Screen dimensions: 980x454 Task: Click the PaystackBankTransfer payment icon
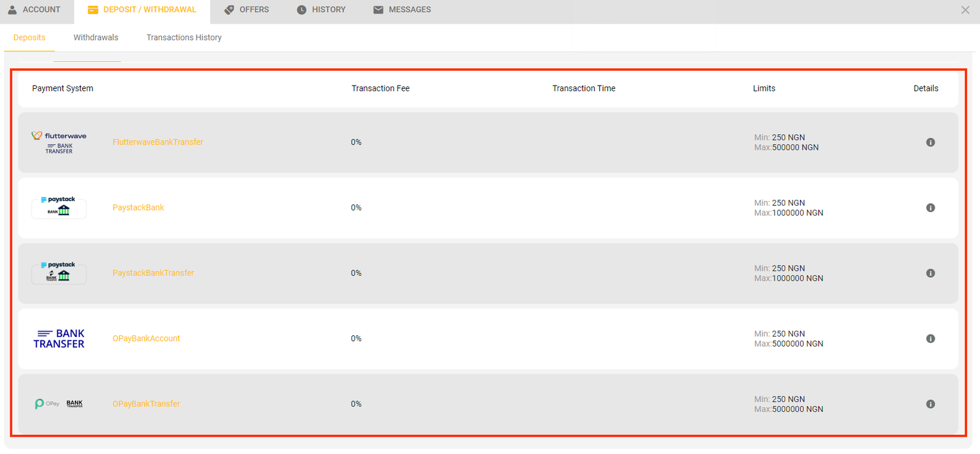tap(59, 273)
